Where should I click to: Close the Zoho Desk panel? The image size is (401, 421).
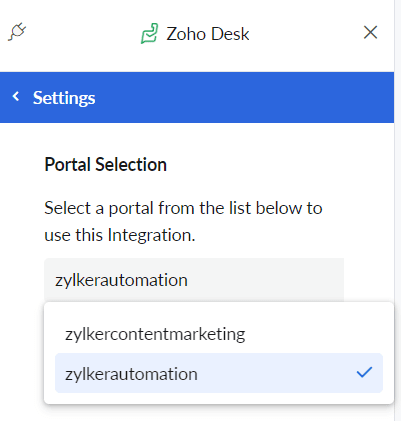[x=370, y=32]
